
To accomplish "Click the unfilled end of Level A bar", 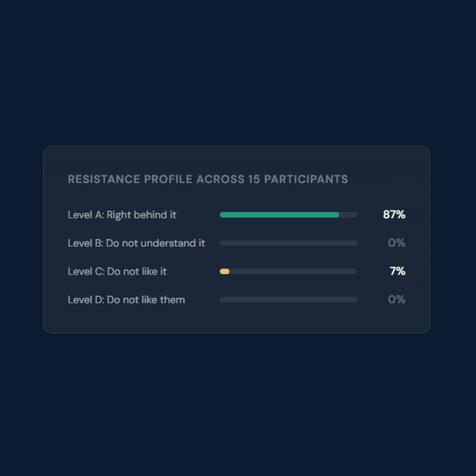I will (x=348, y=215).
